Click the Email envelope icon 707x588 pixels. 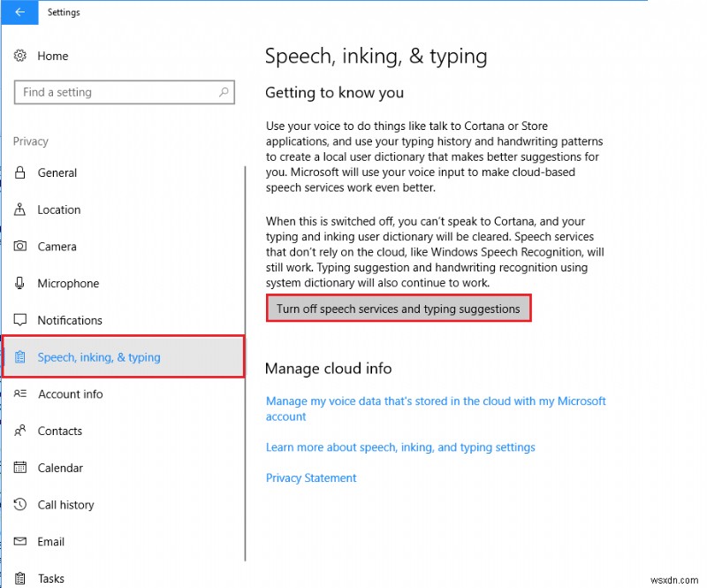20,541
